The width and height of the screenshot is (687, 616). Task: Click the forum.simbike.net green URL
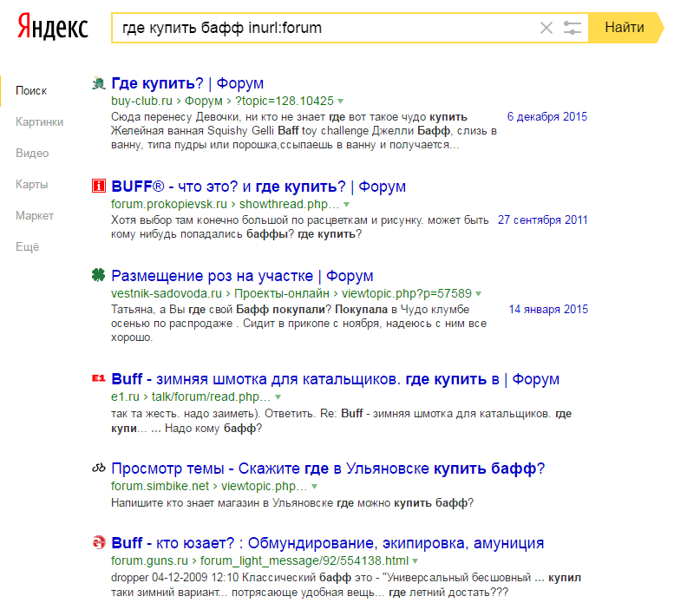coord(160,487)
